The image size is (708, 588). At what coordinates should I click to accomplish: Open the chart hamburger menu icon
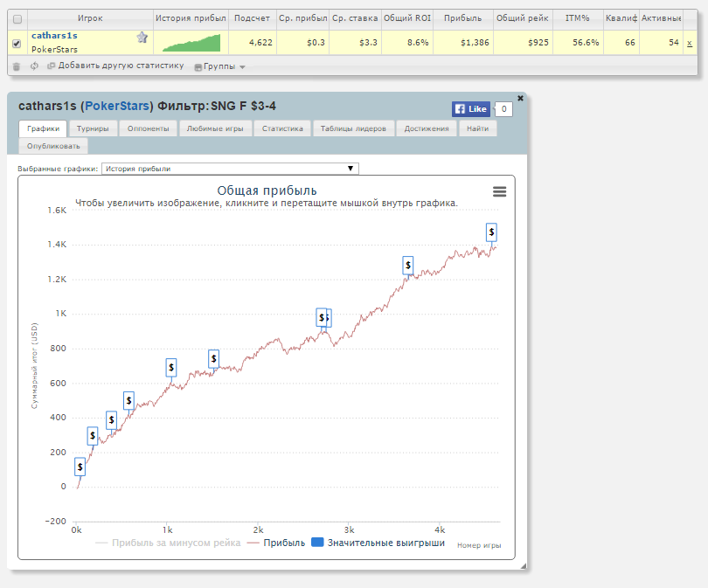[x=499, y=192]
